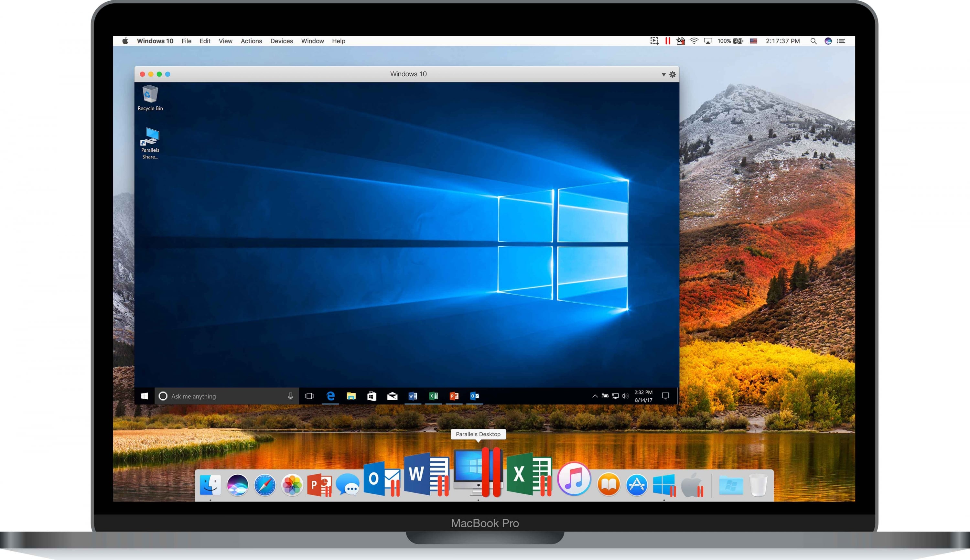The width and height of the screenshot is (970, 560).
Task: Open Task View in Windows taskbar
Action: pyautogui.click(x=309, y=396)
